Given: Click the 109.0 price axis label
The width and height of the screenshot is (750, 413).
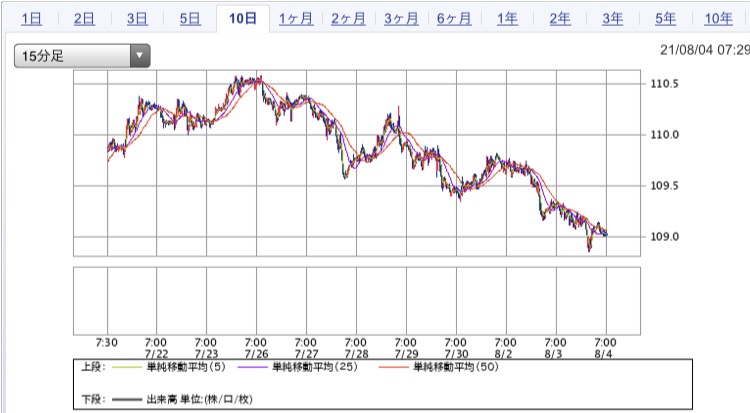Looking at the screenshot, I should (x=664, y=236).
